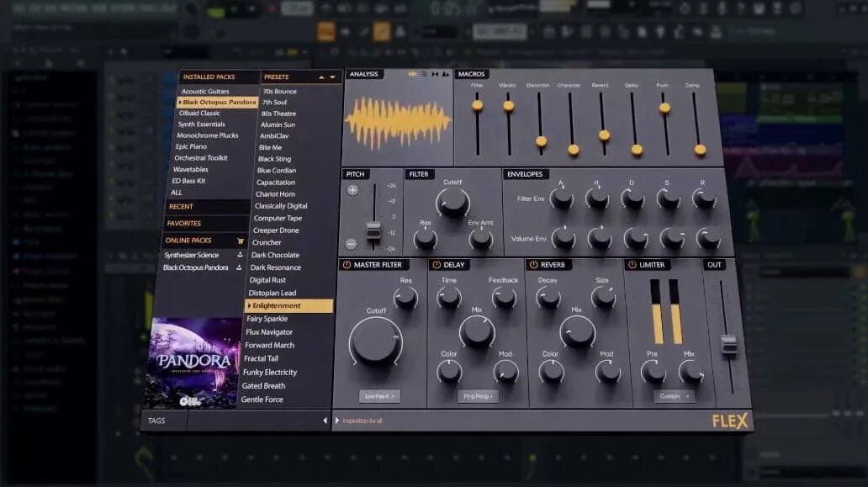The image size is (868, 487).
Task: Click the Pitch slider handle
Action: tap(373, 230)
